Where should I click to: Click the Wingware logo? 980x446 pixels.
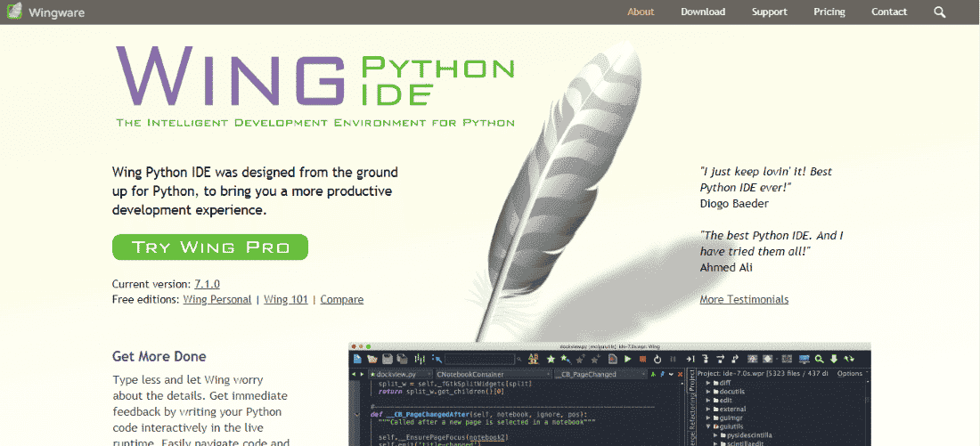coord(45,12)
